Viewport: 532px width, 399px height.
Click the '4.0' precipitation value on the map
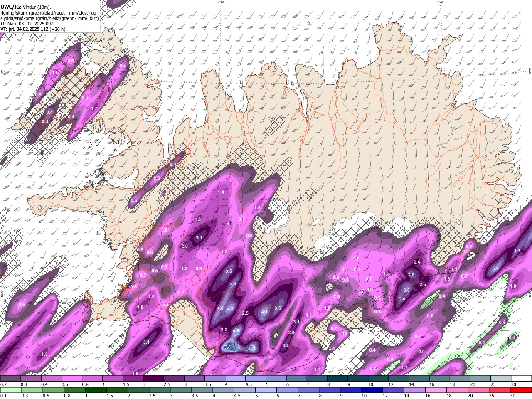coord(220,308)
